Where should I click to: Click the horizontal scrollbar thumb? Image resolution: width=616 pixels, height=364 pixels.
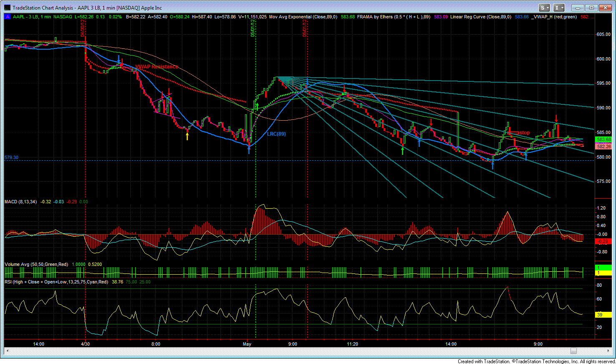(573, 351)
